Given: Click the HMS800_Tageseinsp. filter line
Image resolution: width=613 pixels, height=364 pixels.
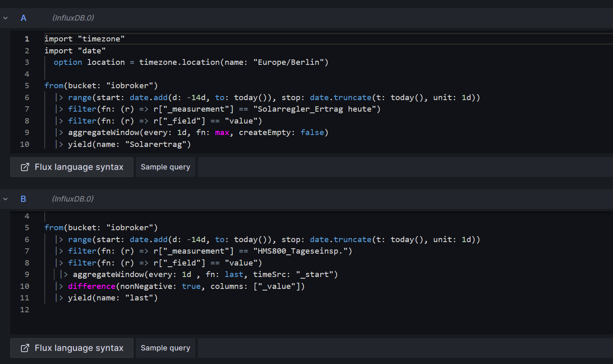Looking at the screenshot, I should pos(204,251).
